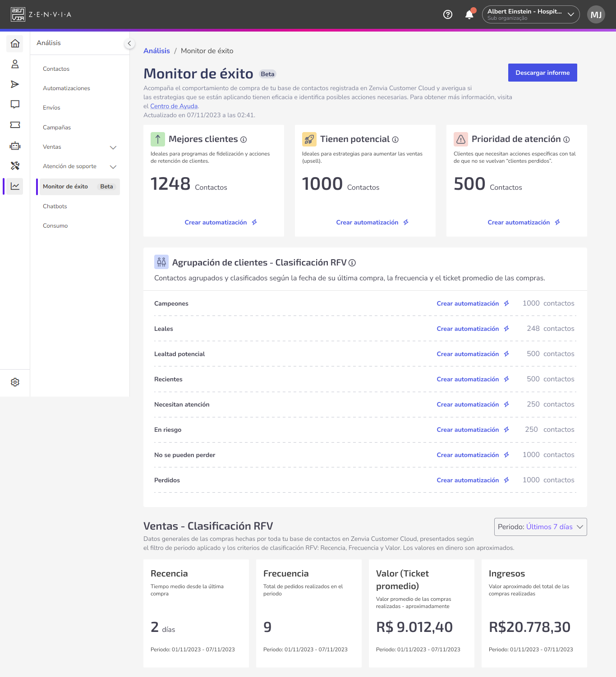Show info icon beside Mejores clientes
Image resolution: width=616 pixels, height=677 pixels.
click(x=244, y=140)
